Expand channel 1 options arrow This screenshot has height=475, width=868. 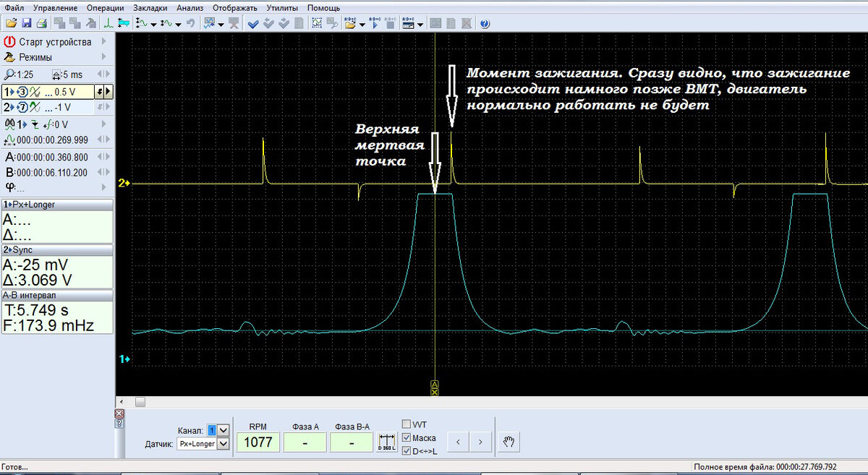(x=108, y=92)
